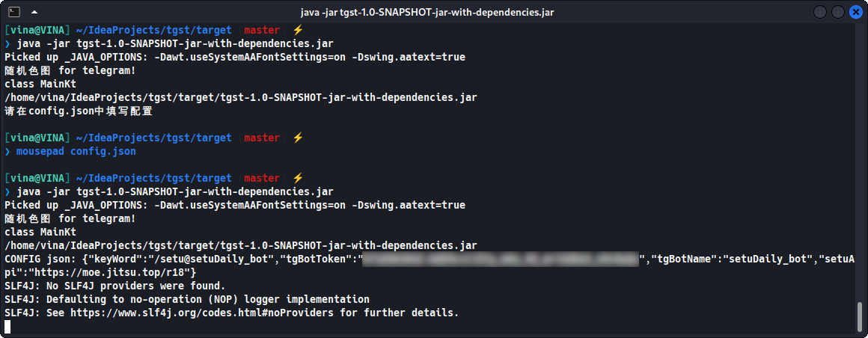
Task: Click the '请在config.json中填写配置' line
Action: coord(79,111)
